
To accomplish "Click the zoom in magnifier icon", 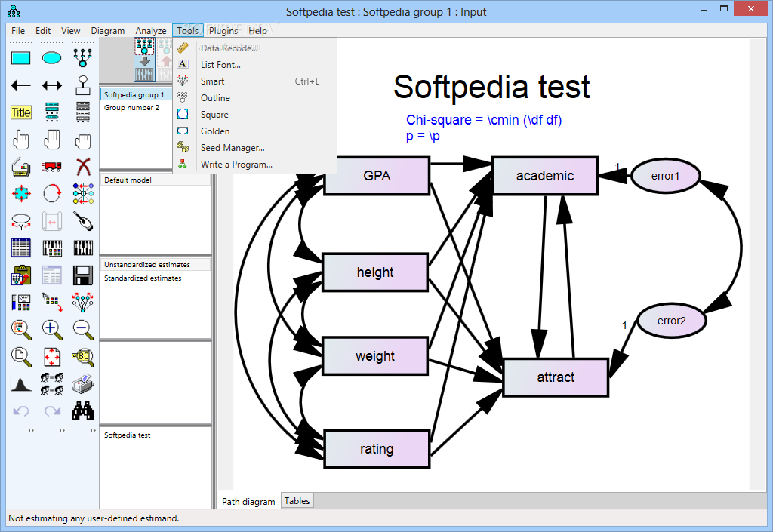I will pyautogui.click(x=52, y=330).
